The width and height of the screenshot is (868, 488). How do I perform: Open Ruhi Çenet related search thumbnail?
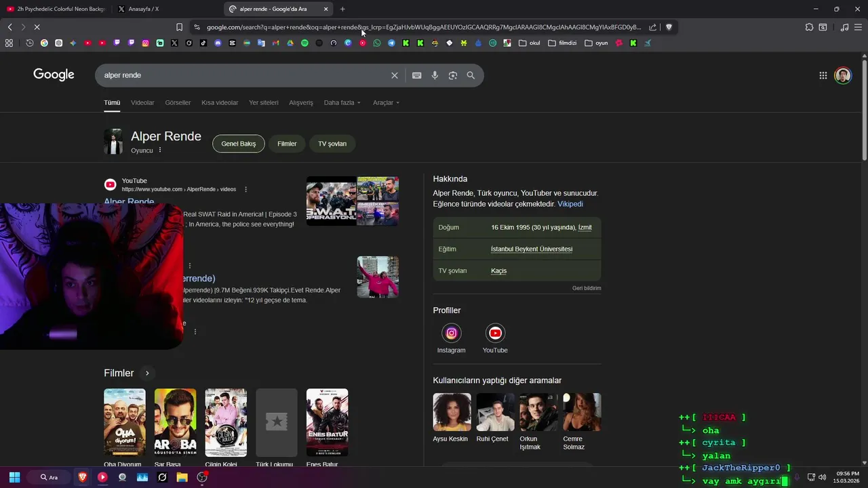(x=495, y=412)
